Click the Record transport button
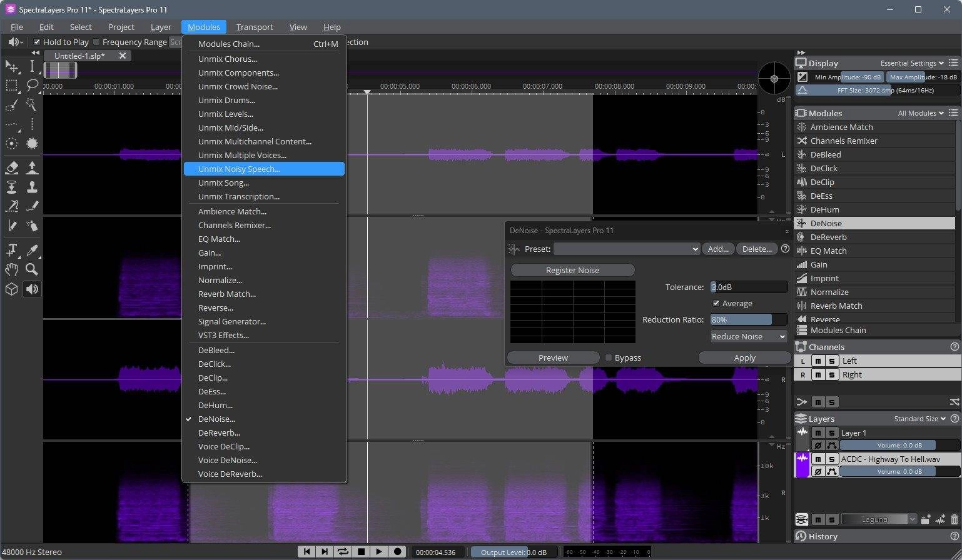This screenshot has height=560, width=962. (397, 551)
